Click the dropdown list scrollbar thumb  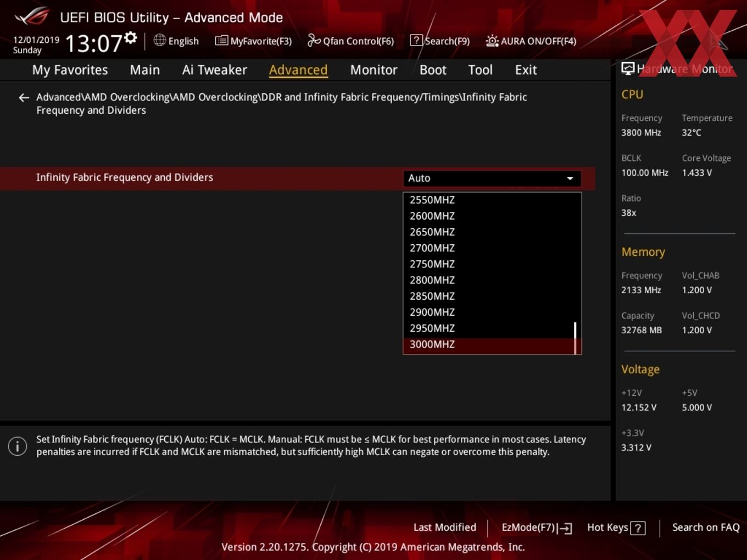click(575, 338)
